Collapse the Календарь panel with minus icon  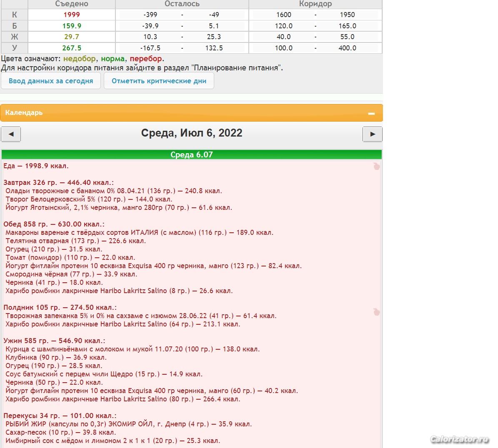pos(371,113)
